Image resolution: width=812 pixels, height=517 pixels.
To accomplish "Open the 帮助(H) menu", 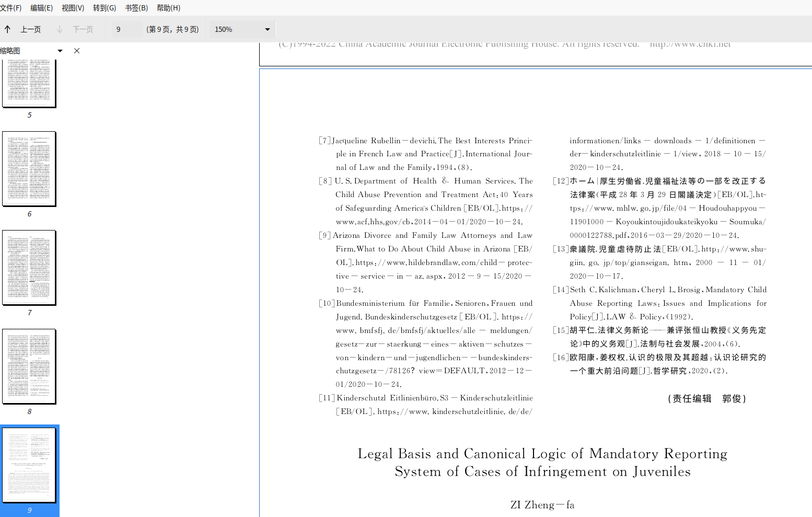I will click(x=169, y=8).
